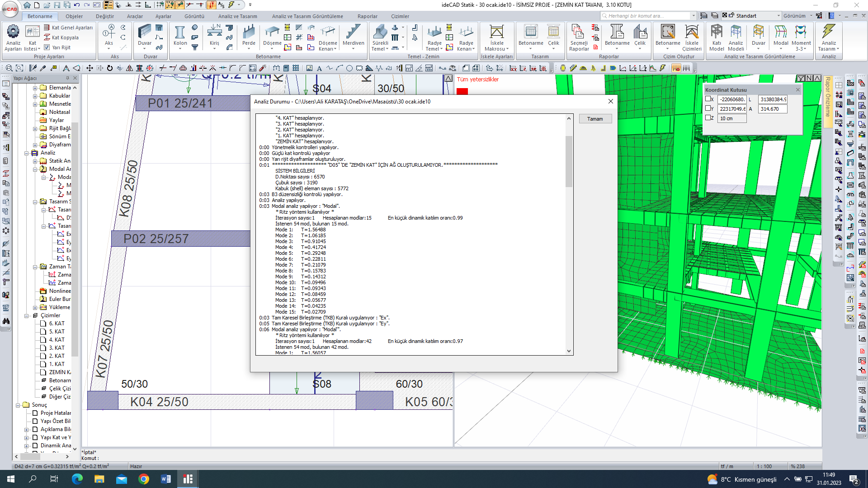Click the Circle drawing tool icon

(x=349, y=68)
